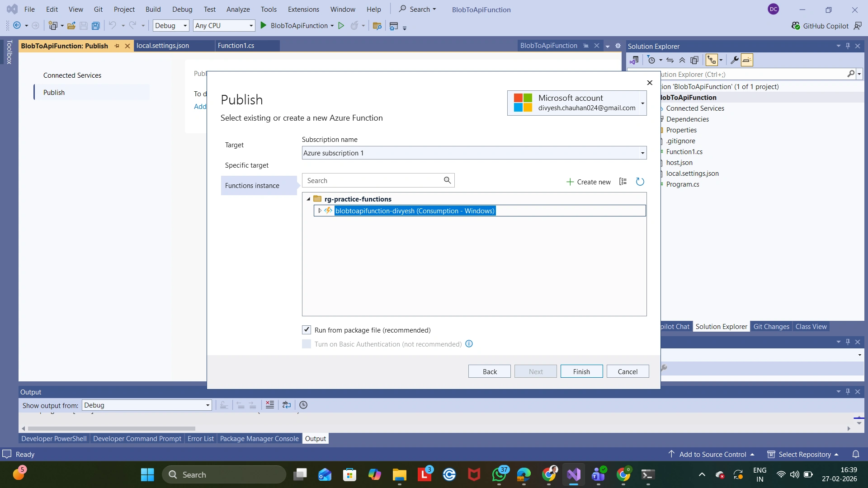Click Create new Azure Function
Viewport: 868px width, 488px height.
(x=588, y=182)
